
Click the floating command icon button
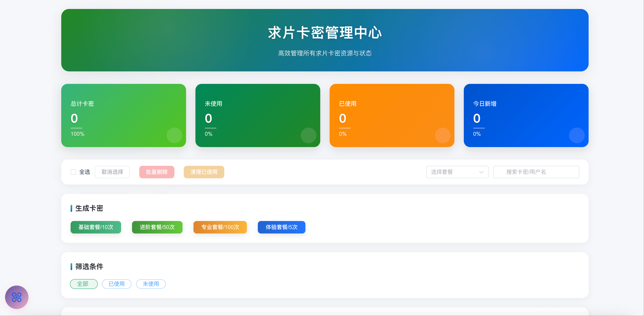(17, 297)
